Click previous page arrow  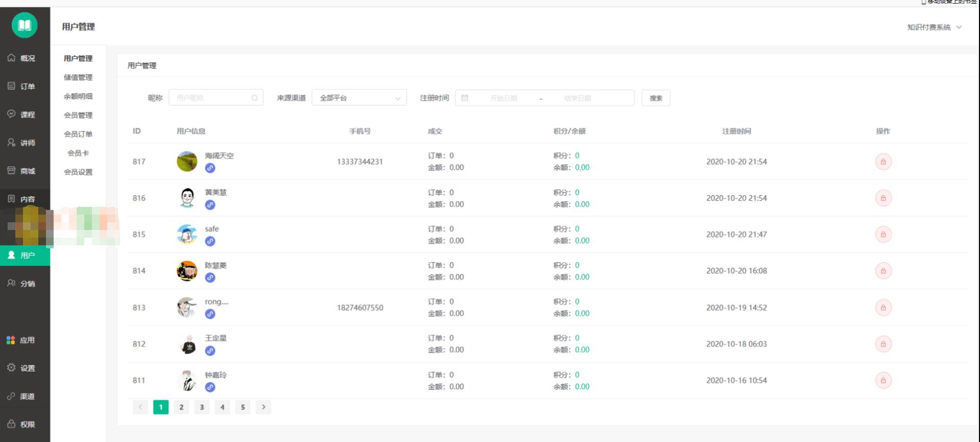point(140,407)
